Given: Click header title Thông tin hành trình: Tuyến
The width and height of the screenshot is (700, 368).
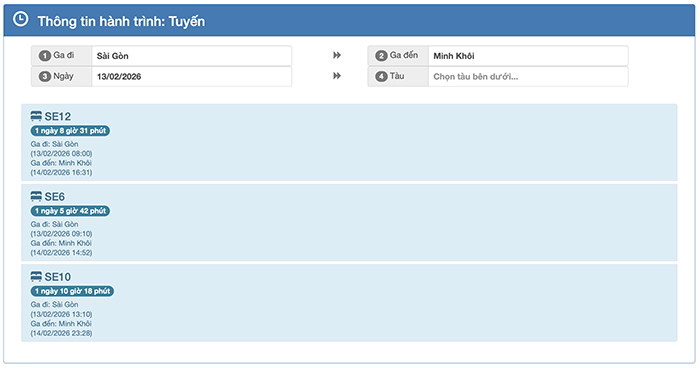Looking at the screenshot, I should [121, 21].
